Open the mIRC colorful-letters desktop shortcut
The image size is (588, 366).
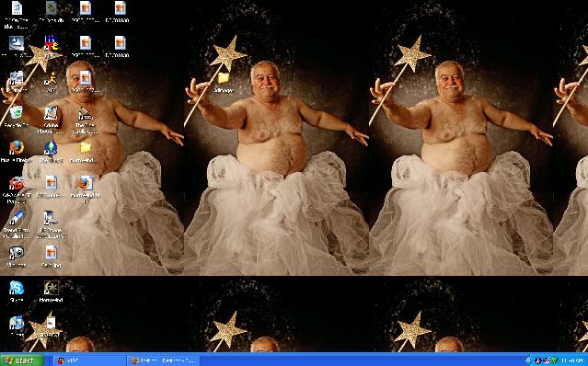click(51, 42)
